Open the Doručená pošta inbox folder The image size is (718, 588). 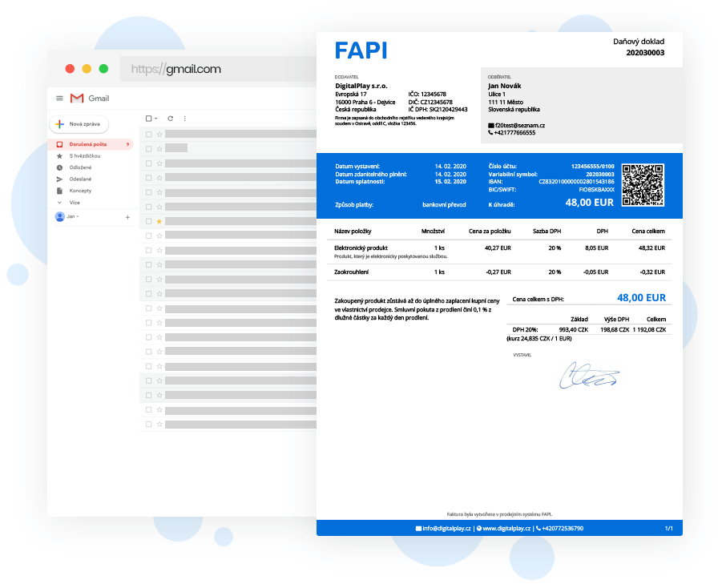pyautogui.click(x=91, y=144)
